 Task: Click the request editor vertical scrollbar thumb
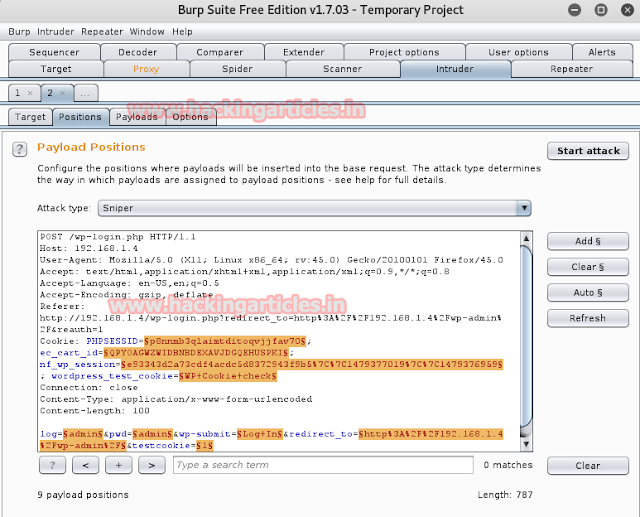pyautogui.click(x=526, y=337)
